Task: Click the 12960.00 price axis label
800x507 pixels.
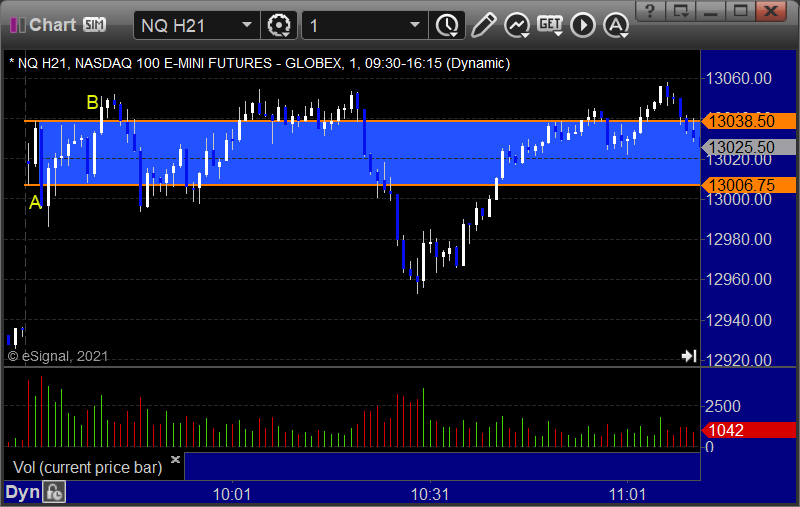Action: [x=738, y=280]
